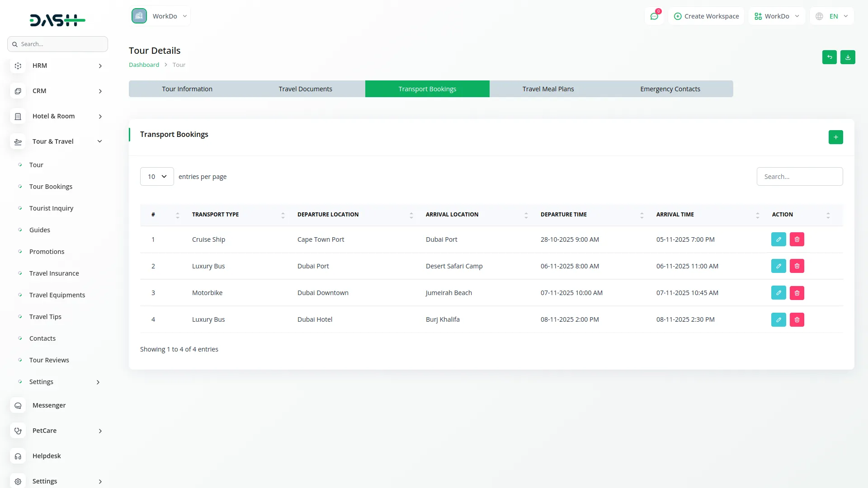Image resolution: width=868 pixels, height=488 pixels.
Task: Open the WorkDo user menu dropdown
Action: pos(777,16)
